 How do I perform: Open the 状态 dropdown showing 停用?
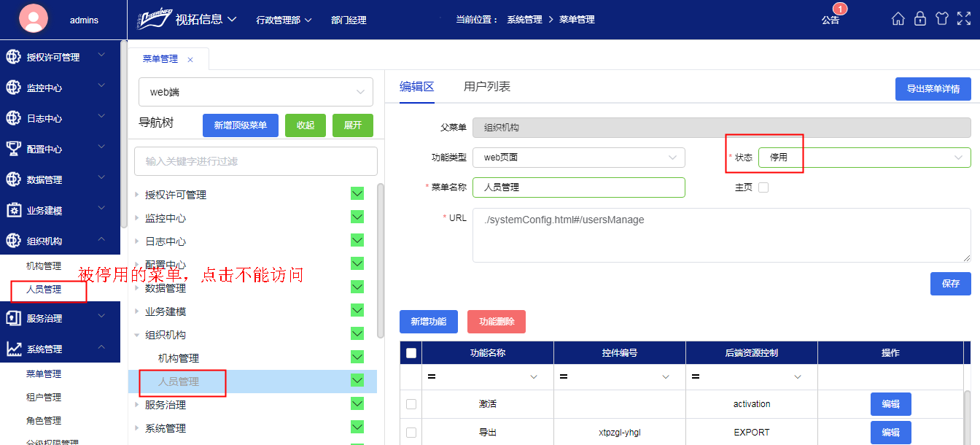pyautogui.click(x=864, y=158)
